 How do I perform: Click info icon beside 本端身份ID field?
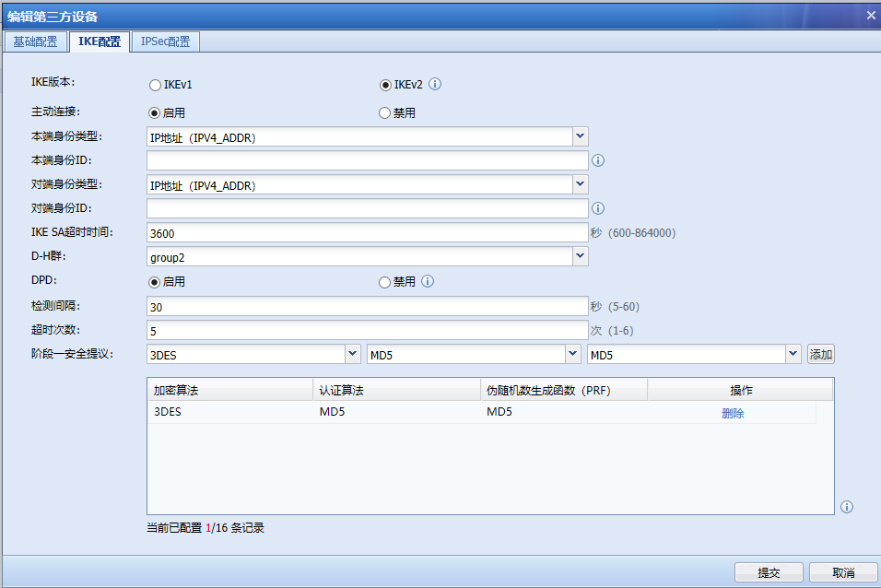click(598, 160)
